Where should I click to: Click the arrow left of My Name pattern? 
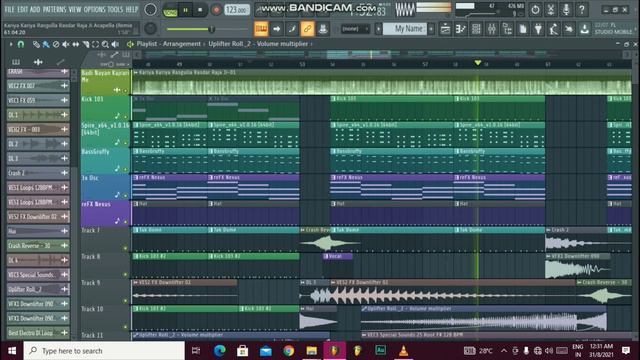pyautogui.click(x=378, y=29)
